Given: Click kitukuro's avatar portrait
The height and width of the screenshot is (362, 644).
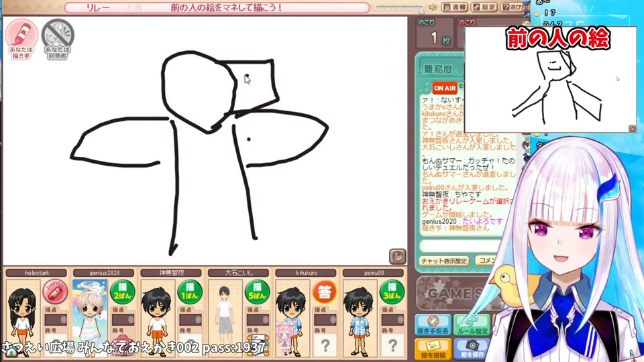Looking at the screenshot, I should click(x=292, y=318).
